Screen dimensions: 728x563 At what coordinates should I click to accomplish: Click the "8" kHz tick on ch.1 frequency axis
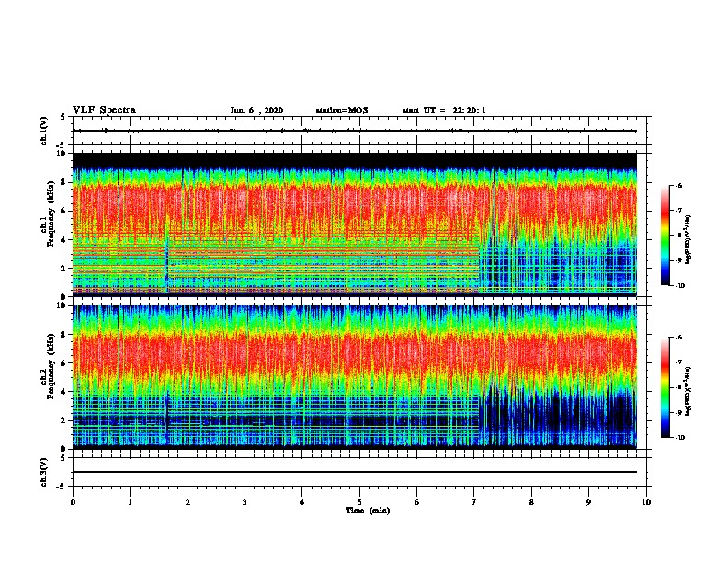point(64,182)
